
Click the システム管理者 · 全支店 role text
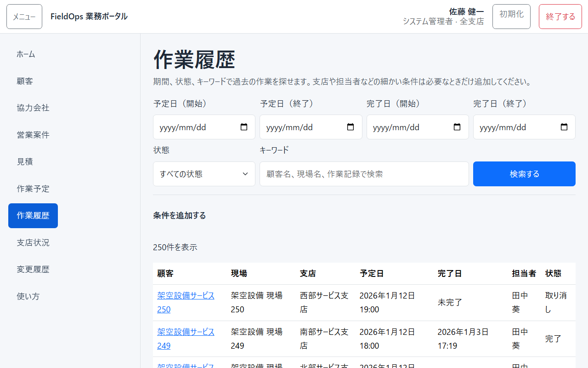443,21
